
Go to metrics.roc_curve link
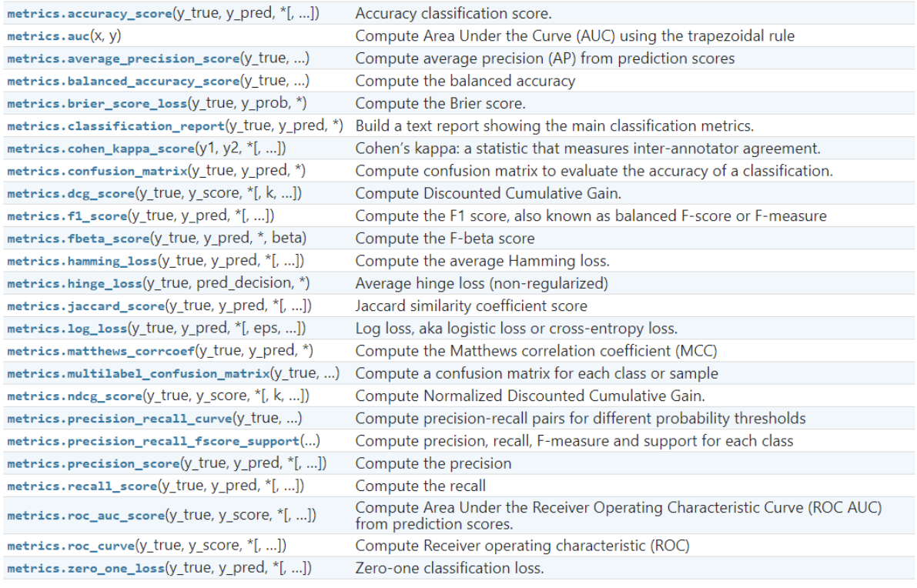click(x=71, y=546)
